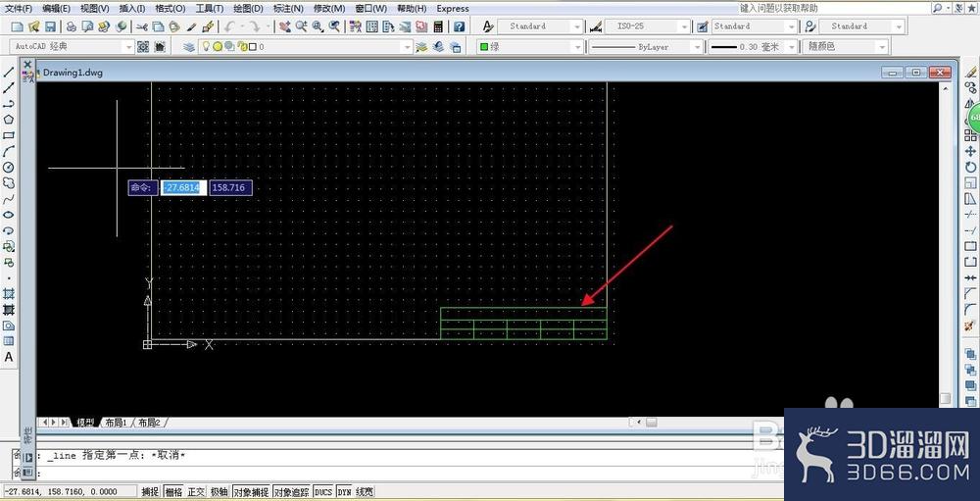Select the Polygon draw tool
The image size is (980, 501).
9,120
